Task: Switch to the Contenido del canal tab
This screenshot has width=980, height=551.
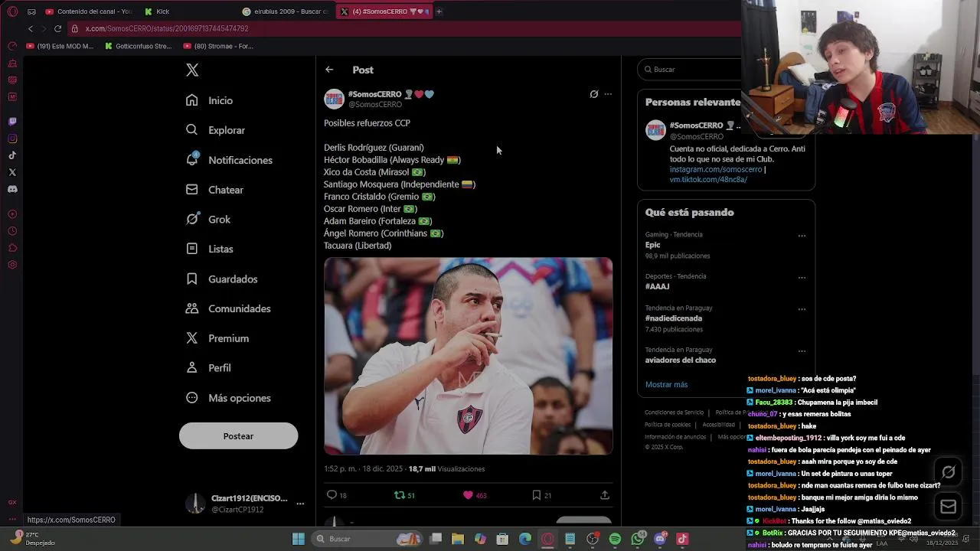Action: point(88,11)
